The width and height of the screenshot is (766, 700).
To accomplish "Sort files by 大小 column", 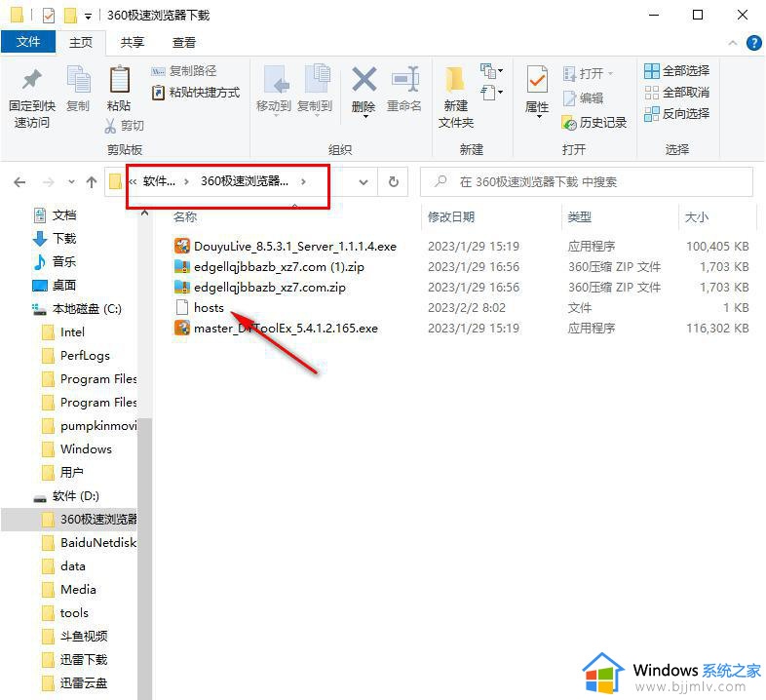I will pos(696,217).
